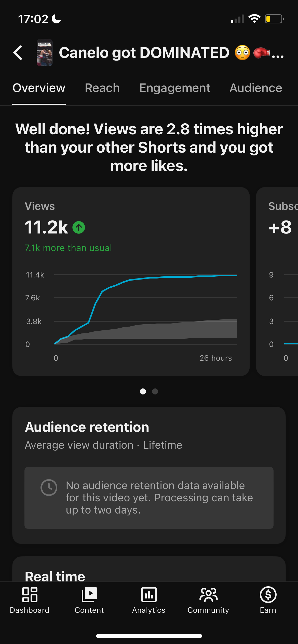Open the Subscribers card showing +8

[x=277, y=282]
